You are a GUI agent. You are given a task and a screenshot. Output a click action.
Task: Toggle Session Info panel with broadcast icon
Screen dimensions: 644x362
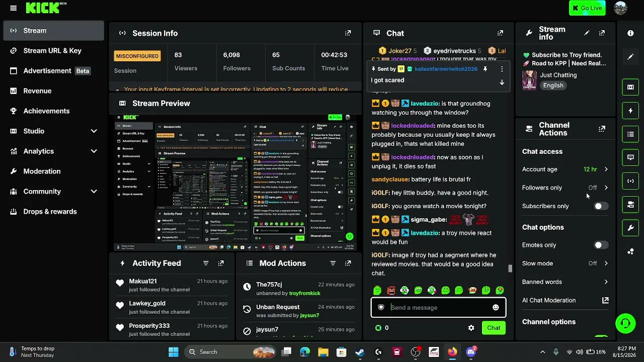click(x=630, y=181)
